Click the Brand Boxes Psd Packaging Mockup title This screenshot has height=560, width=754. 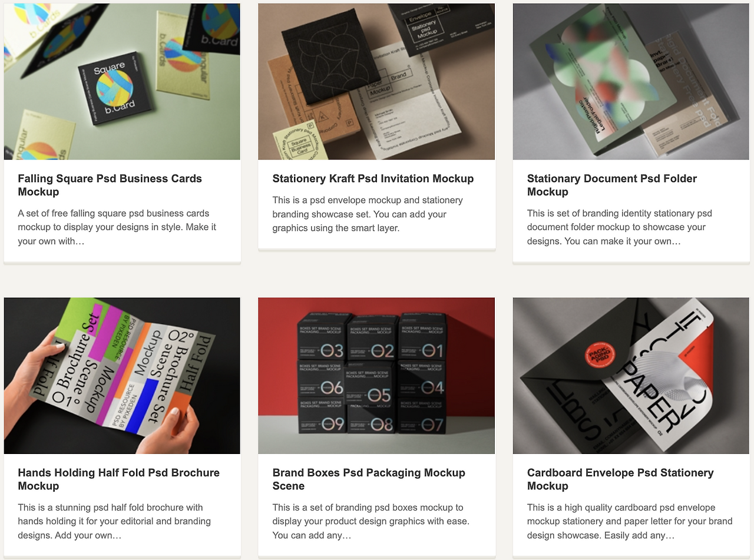click(369, 479)
